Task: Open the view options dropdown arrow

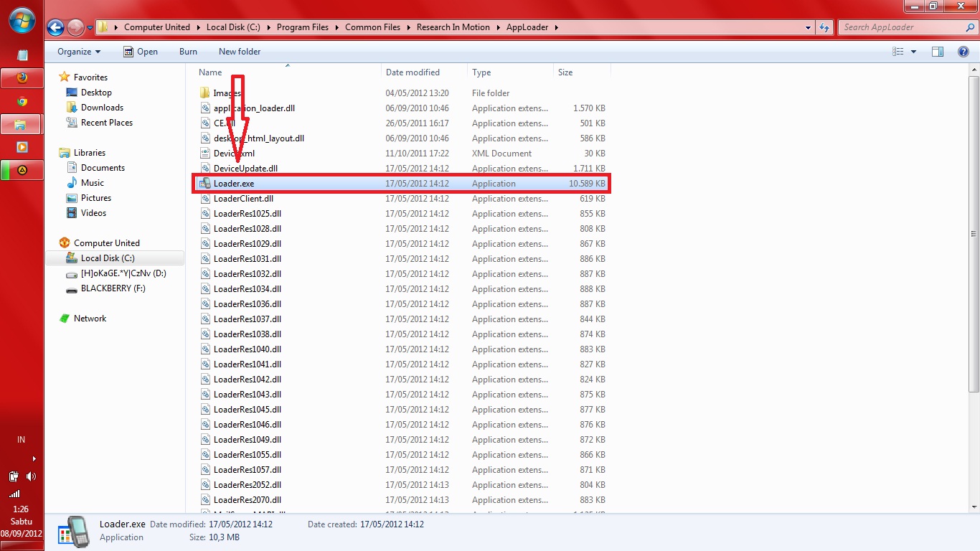Action: click(913, 52)
